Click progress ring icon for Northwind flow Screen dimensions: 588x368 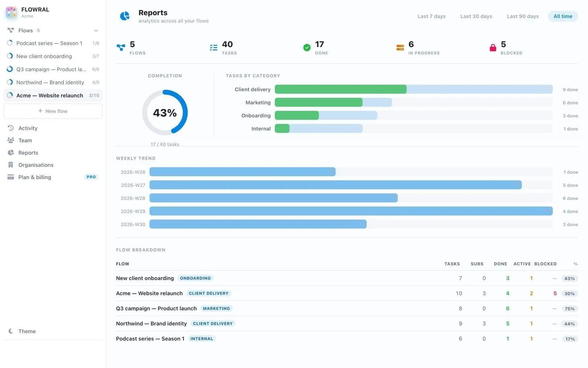coord(10,82)
